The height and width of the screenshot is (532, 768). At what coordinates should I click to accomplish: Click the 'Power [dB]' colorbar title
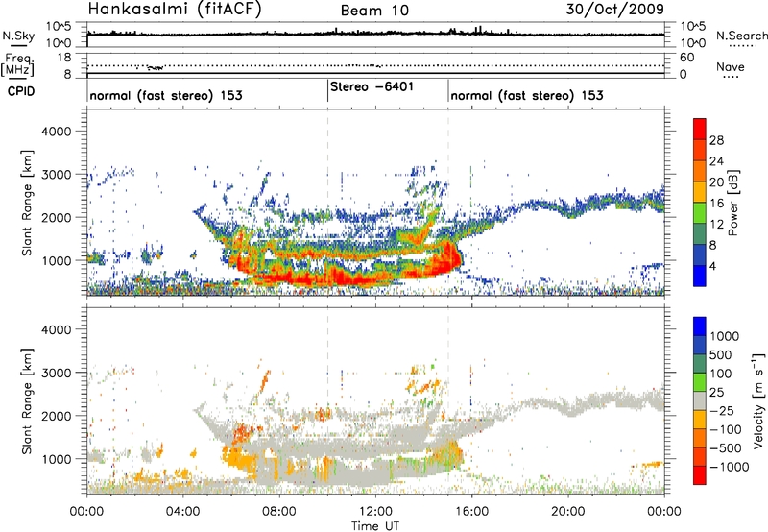pos(732,203)
